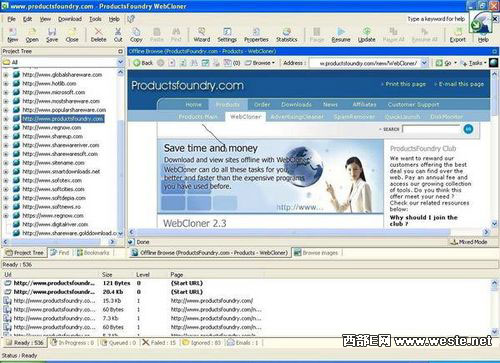Select www.productsfoundry.com in project tree
Viewport: 500px width, 363px height.
[63, 119]
